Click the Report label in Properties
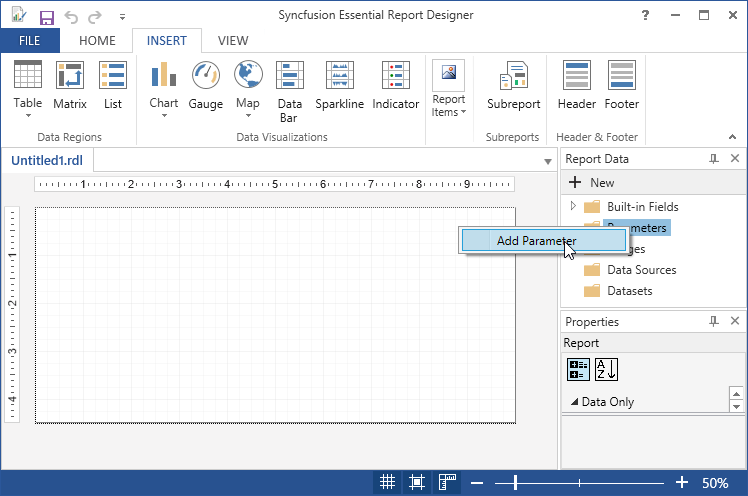The height and width of the screenshot is (496, 748). point(581,343)
